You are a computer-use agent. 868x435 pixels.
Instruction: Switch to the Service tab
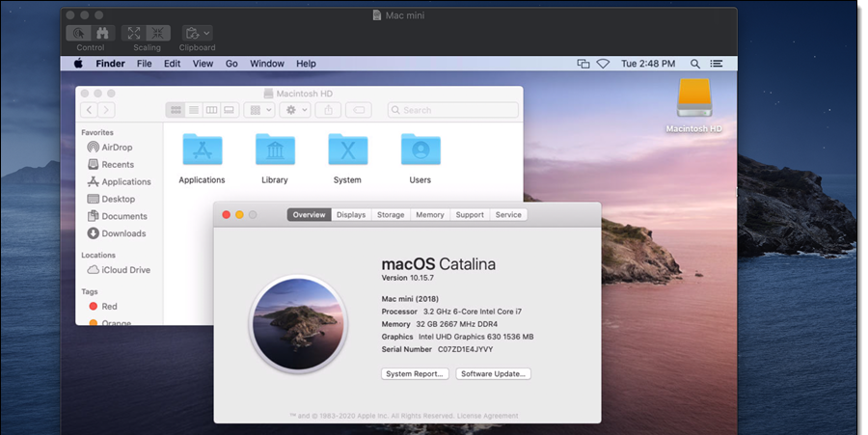tap(508, 215)
